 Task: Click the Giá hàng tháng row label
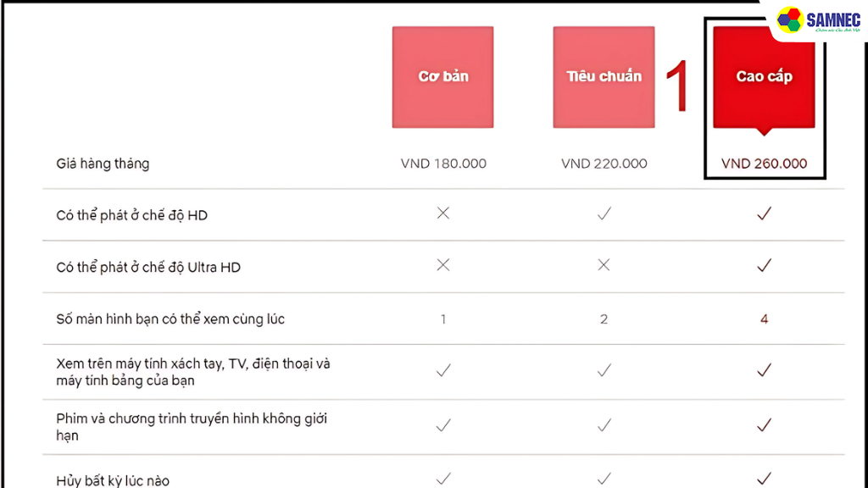(103, 164)
